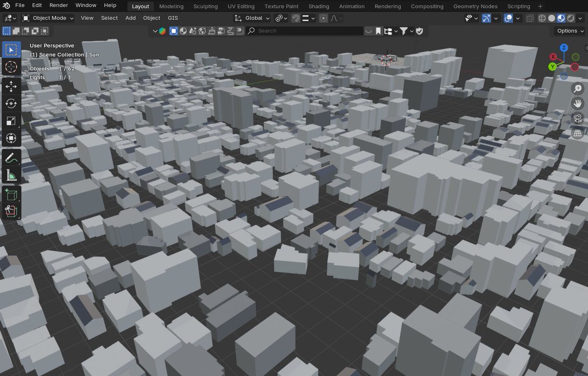This screenshot has height=376, width=588.
Task: Click the Blender logo icon
Action: 7,5
